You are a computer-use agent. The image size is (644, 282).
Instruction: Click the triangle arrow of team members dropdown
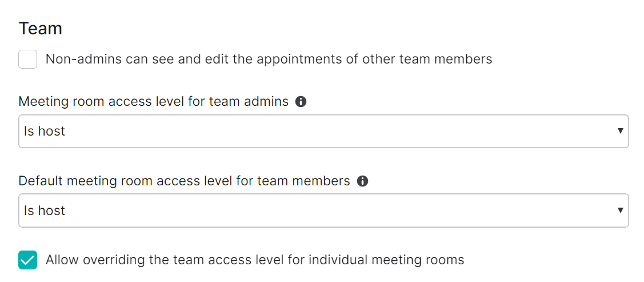[x=620, y=210]
